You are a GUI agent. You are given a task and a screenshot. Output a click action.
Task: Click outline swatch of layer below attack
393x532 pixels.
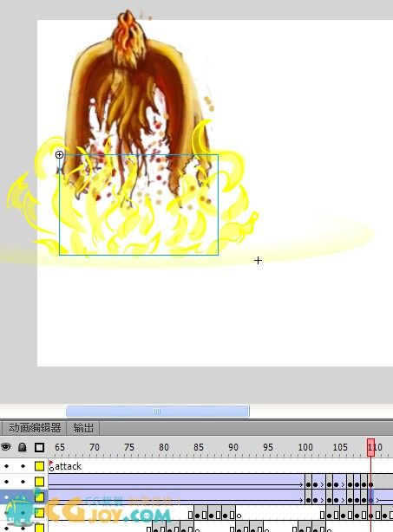pos(39,482)
